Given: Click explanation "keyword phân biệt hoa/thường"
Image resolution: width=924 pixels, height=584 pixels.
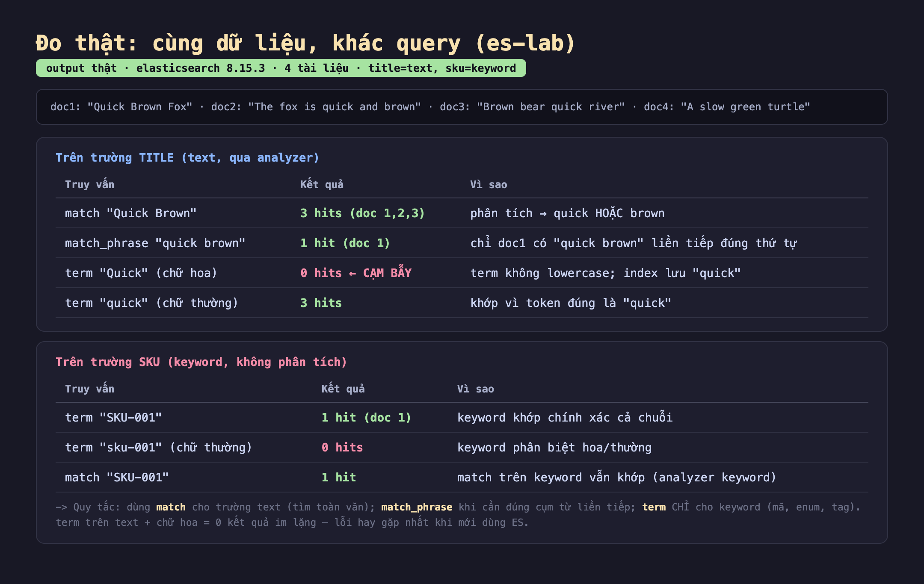Looking at the screenshot, I should (554, 448).
